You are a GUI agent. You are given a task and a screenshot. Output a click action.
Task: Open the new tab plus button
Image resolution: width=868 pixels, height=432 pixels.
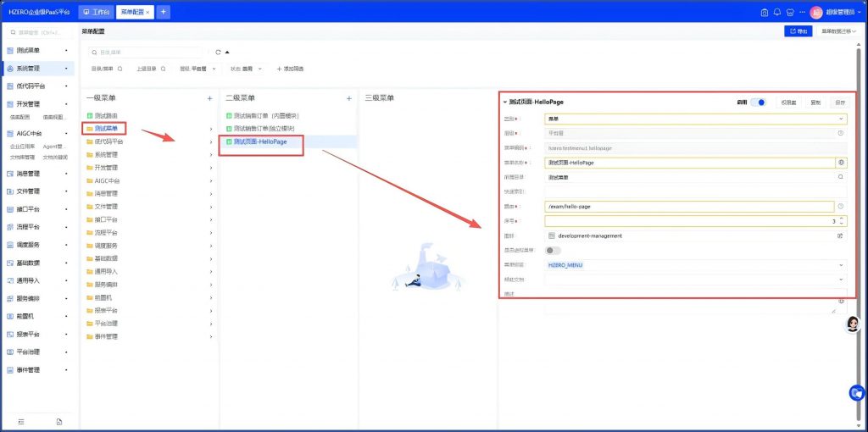(163, 12)
